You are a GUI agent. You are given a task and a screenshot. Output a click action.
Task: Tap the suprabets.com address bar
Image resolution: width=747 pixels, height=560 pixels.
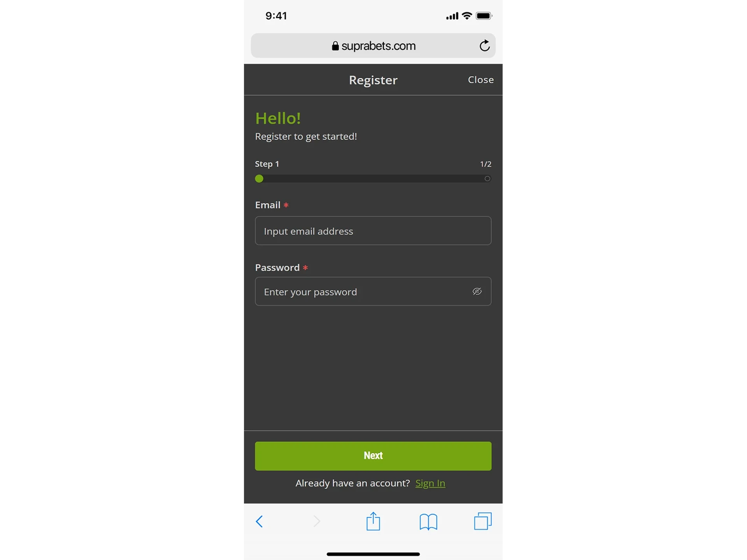(x=373, y=46)
